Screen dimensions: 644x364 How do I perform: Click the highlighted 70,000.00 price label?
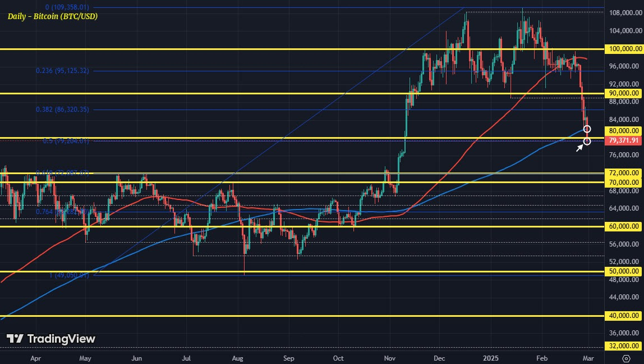[x=623, y=182]
